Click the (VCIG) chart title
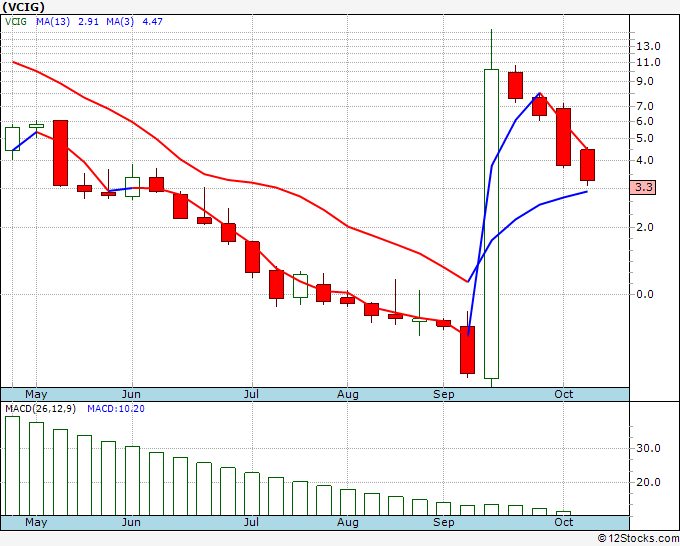Viewport: 680px width, 546px height. [x=23, y=7]
